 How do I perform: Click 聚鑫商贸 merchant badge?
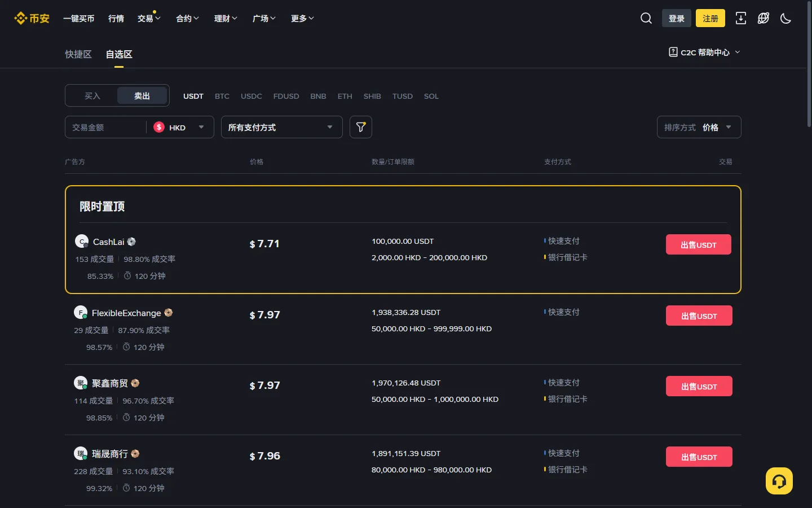tap(135, 383)
